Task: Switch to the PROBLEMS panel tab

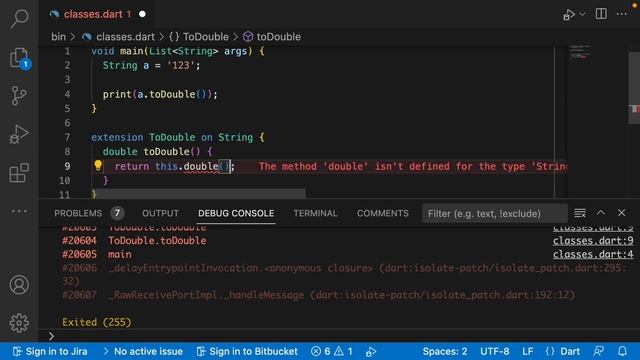Action: coord(78,213)
